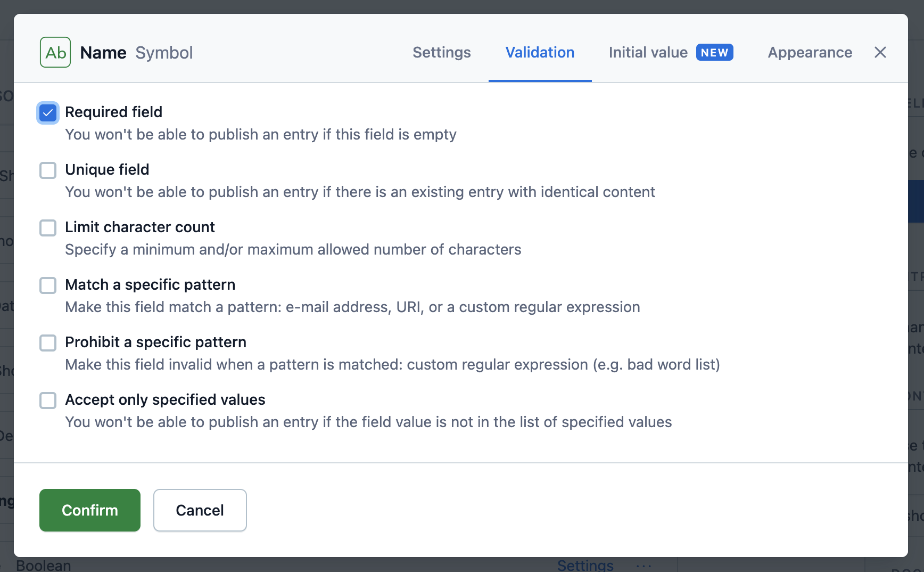Open the Initial value tab

click(x=648, y=52)
